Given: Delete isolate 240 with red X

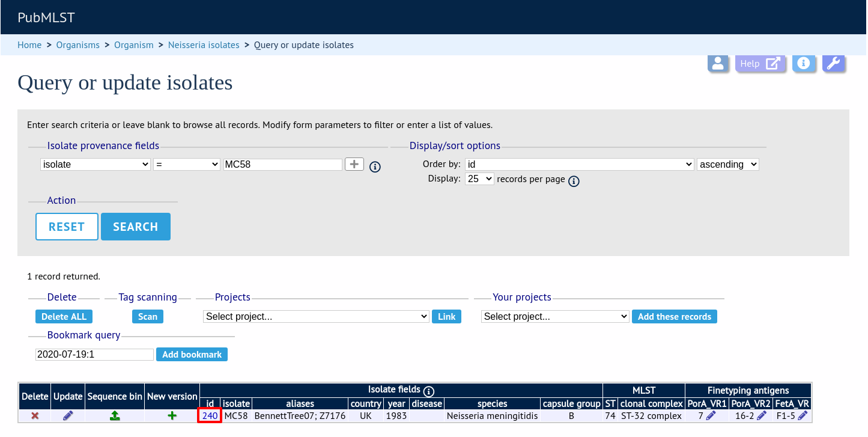Looking at the screenshot, I should 35,415.
